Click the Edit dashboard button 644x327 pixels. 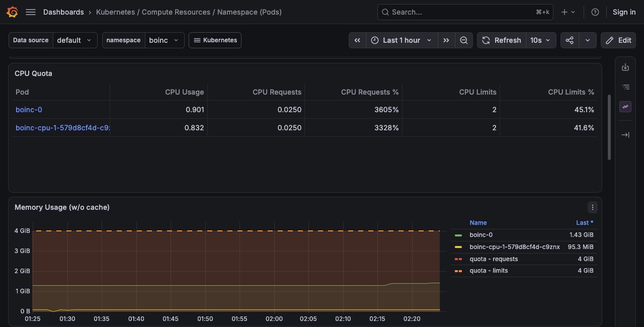tap(618, 40)
